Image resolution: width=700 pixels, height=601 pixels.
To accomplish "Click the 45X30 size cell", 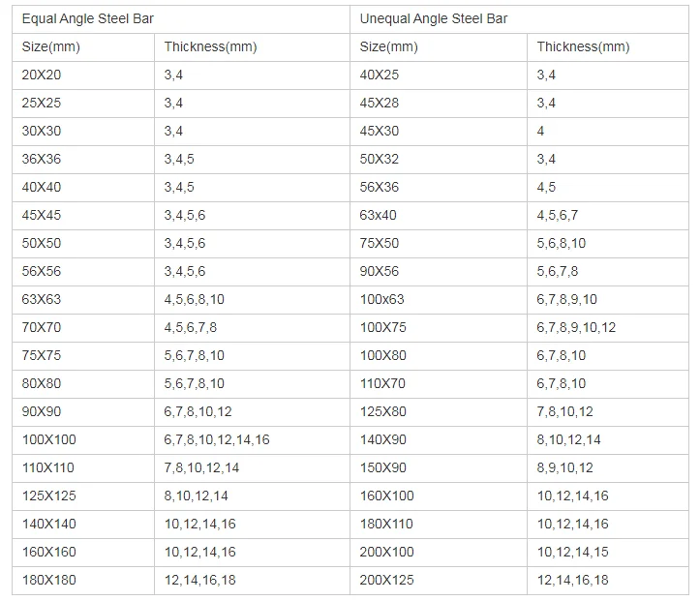I will click(x=379, y=131).
